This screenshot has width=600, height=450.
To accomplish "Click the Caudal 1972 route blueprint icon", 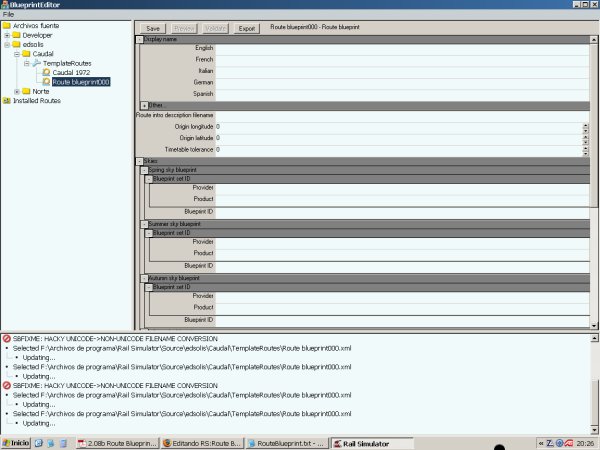I will (x=45, y=72).
